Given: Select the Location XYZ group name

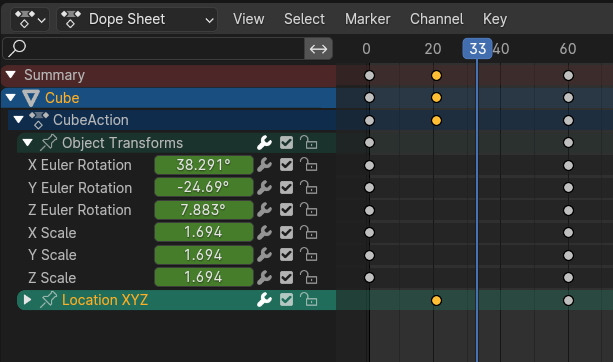Looking at the screenshot, I should coord(105,300).
